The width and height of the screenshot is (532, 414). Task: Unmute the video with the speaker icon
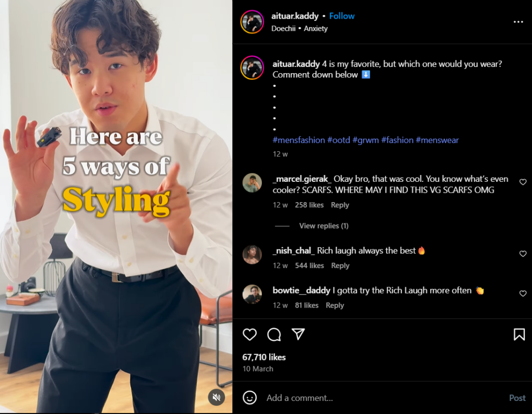pos(217,397)
